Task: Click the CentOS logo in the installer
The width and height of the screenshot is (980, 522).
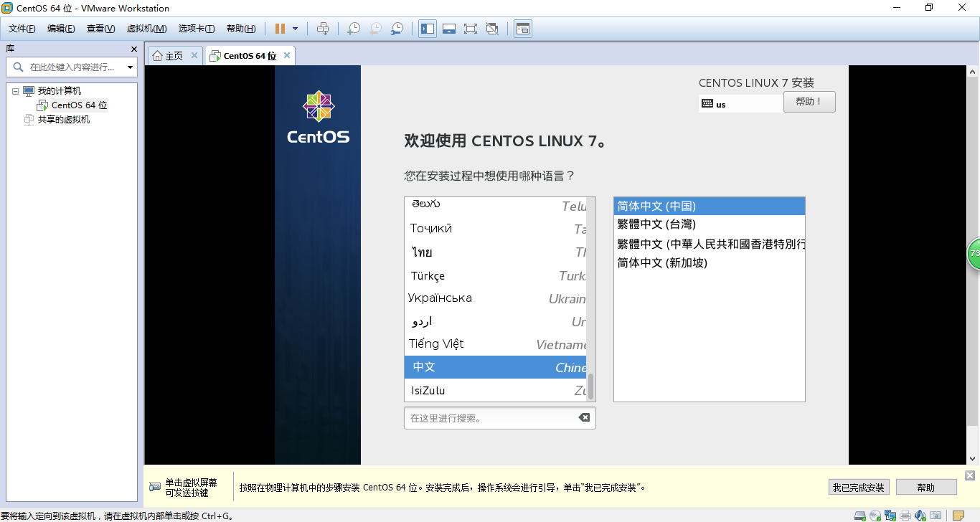Action: coord(318,117)
